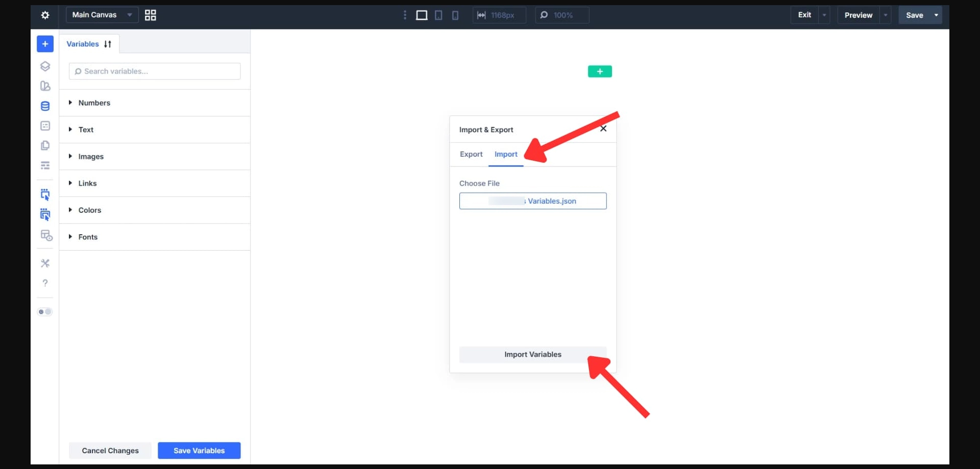Image resolution: width=980 pixels, height=469 pixels.
Task: Click the Help question mark icon
Action: point(45,283)
